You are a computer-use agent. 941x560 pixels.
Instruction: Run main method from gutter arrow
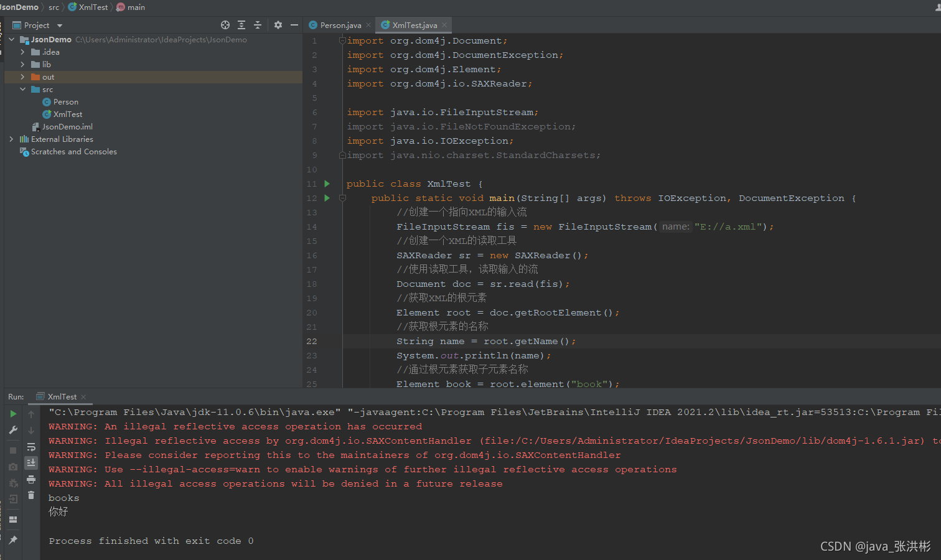tap(327, 198)
